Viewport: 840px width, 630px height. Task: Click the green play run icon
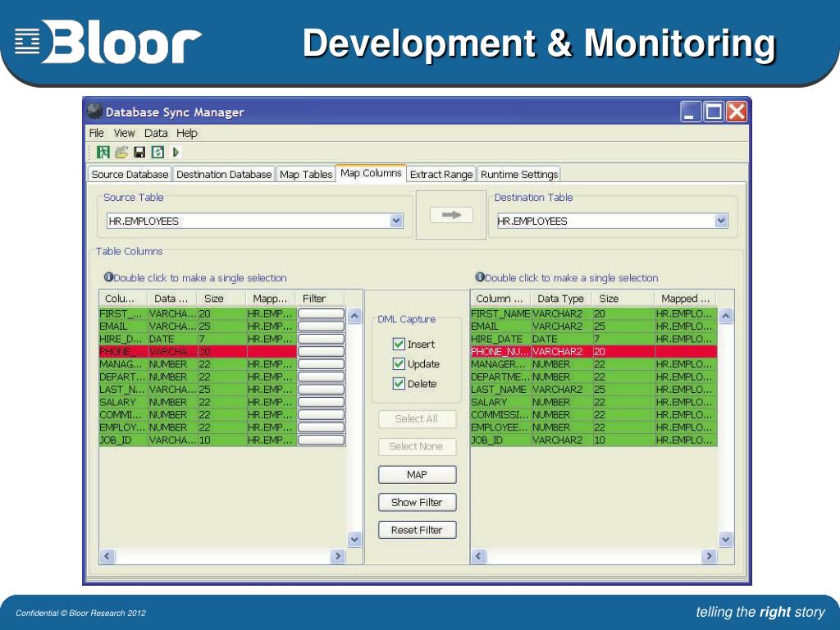[x=176, y=152]
